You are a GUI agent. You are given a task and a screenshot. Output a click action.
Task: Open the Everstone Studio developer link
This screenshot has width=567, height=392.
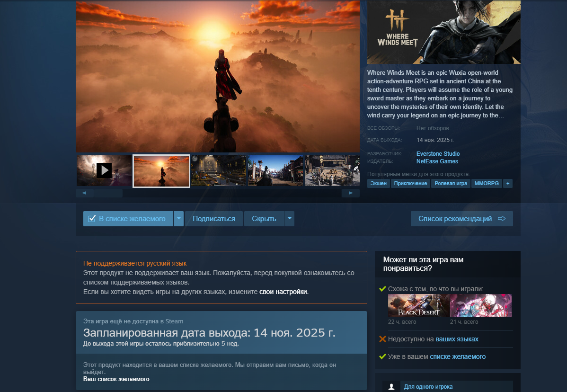point(438,154)
